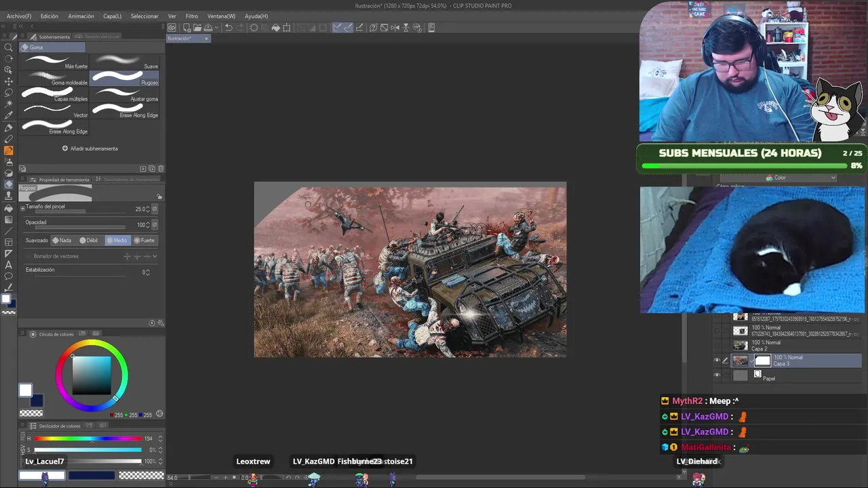Set Suavizado to Nada
Viewport: 868px width, 488px height.
click(x=62, y=240)
